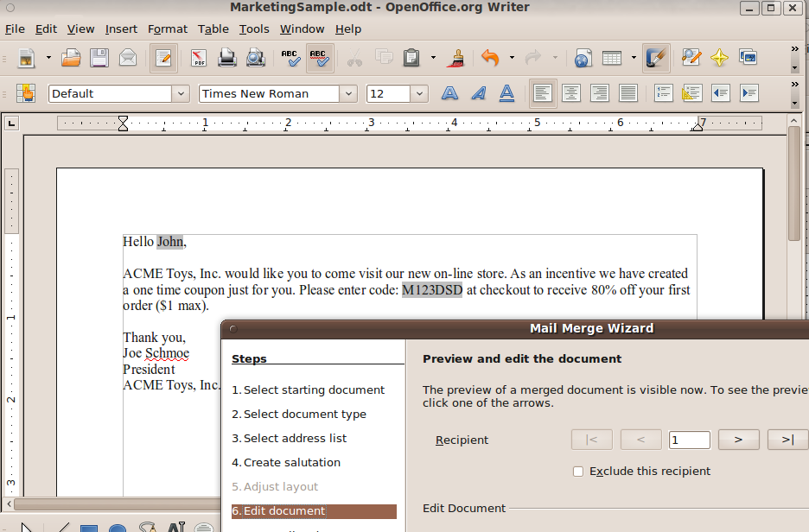The height and width of the screenshot is (532, 809).
Task: Click the Undo arrow icon
Action: 490,58
